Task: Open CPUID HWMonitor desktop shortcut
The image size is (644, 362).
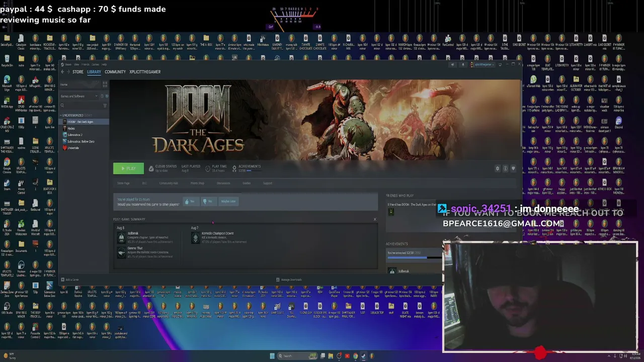Action: coord(21,102)
